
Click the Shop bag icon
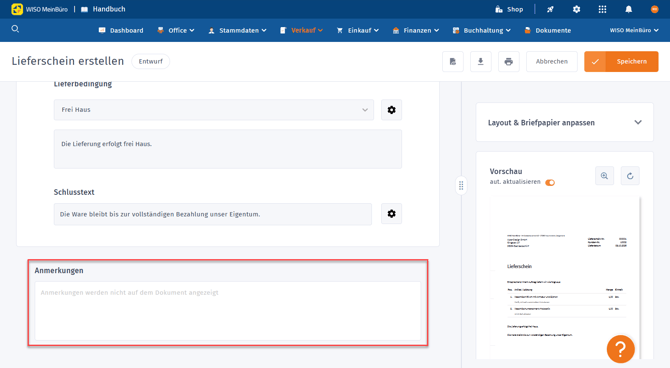(499, 9)
